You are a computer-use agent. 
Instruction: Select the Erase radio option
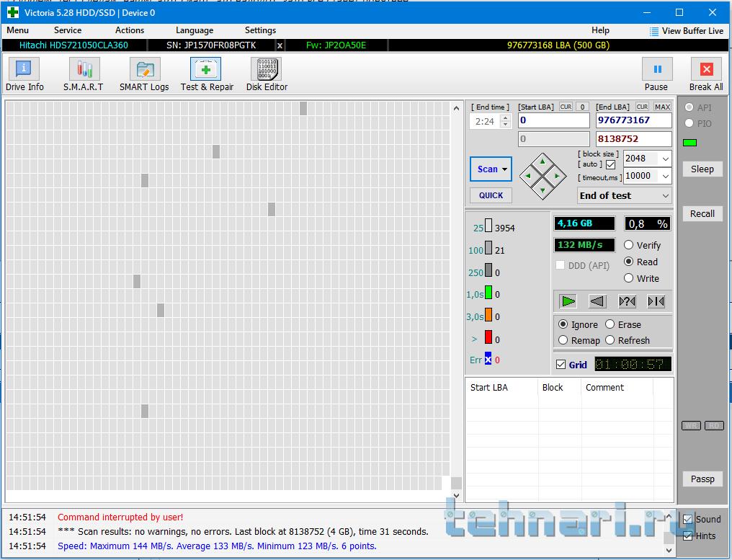[610, 324]
